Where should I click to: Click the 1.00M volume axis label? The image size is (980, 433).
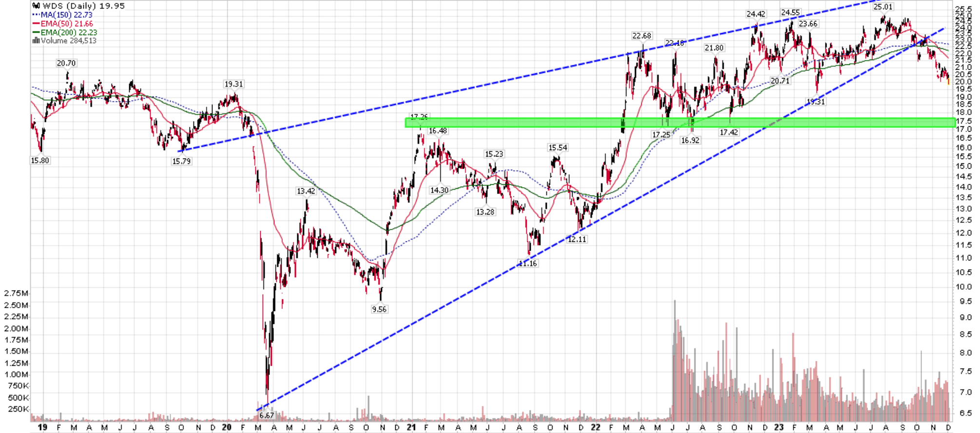[x=16, y=374]
